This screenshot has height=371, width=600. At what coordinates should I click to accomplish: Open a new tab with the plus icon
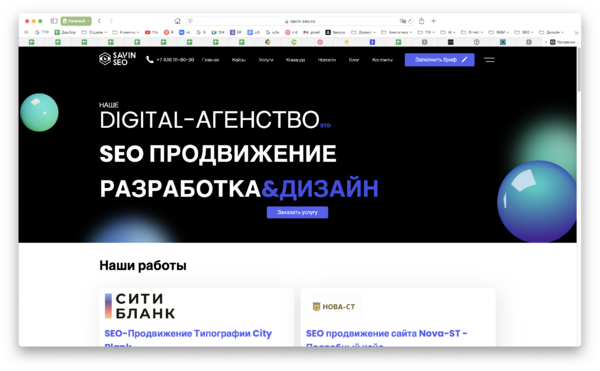point(434,21)
